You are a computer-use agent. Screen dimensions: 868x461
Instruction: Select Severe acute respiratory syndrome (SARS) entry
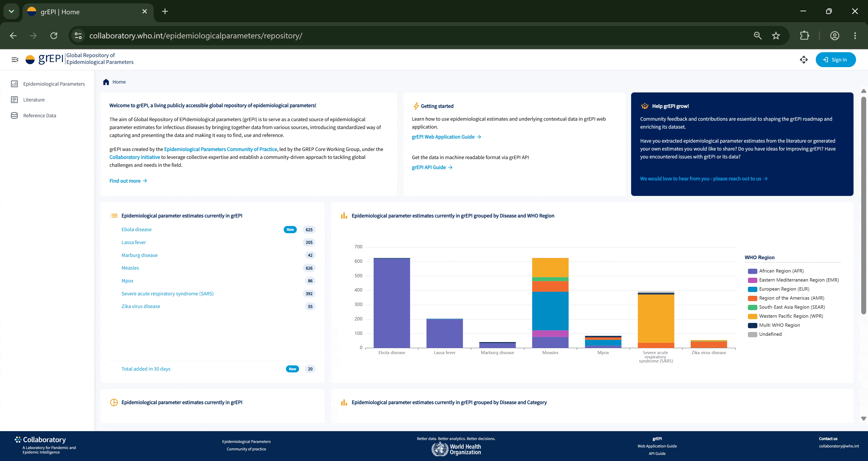(167, 294)
